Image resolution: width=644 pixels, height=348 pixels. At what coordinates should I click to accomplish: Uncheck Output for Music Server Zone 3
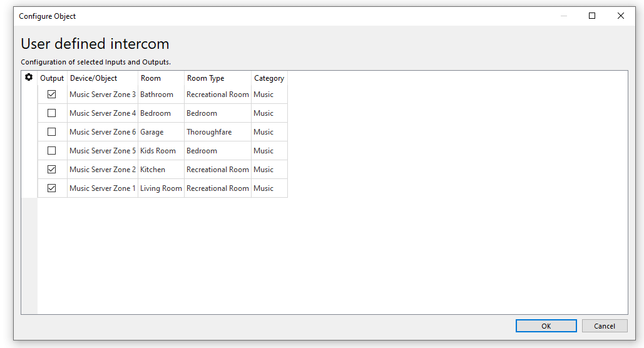click(52, 95)
